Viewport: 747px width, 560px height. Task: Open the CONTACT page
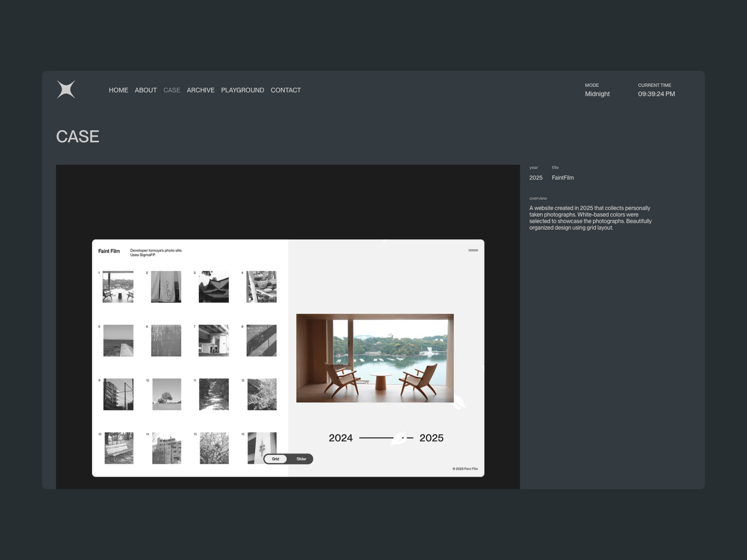(286, 90)
